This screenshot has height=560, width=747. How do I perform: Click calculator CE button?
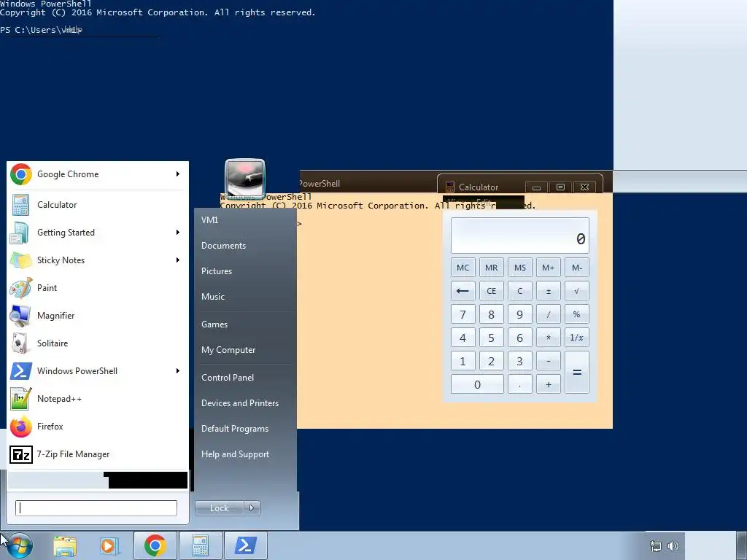click(491, 291)
